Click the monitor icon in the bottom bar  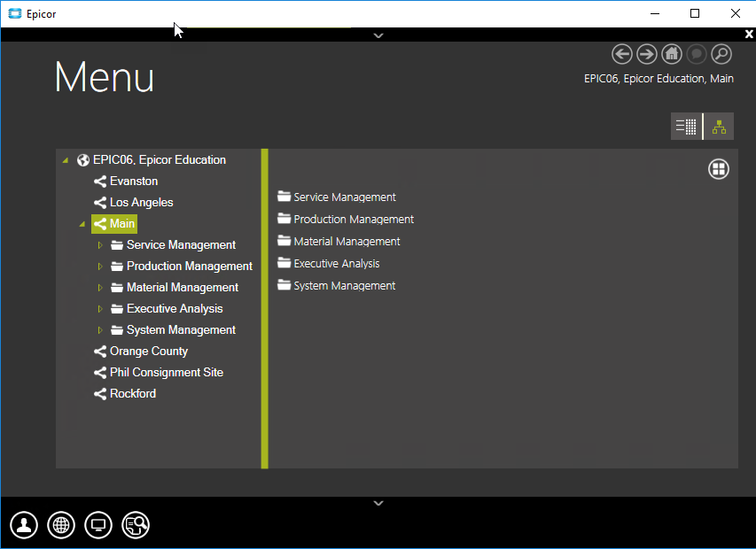pos(98,525)
